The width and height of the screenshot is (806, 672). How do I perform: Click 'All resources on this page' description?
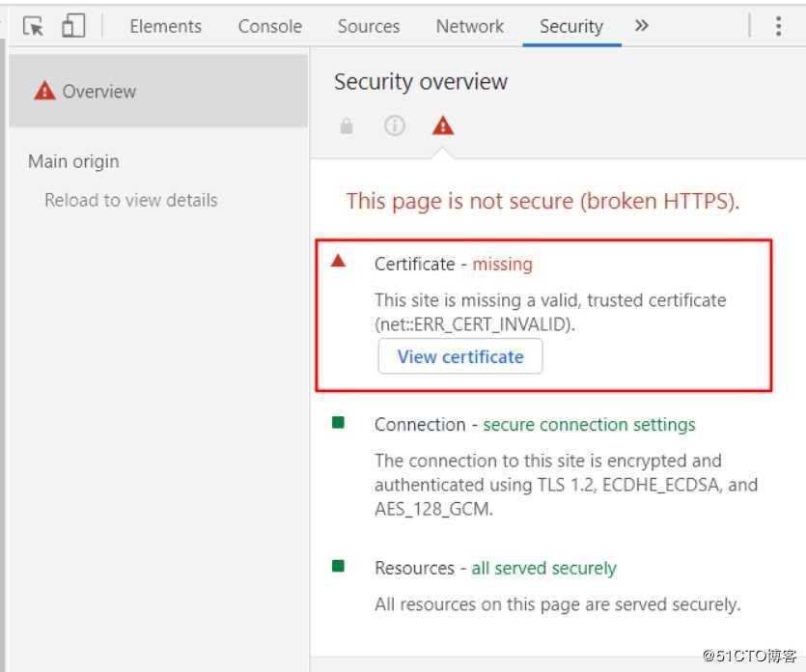coord(557,604)
